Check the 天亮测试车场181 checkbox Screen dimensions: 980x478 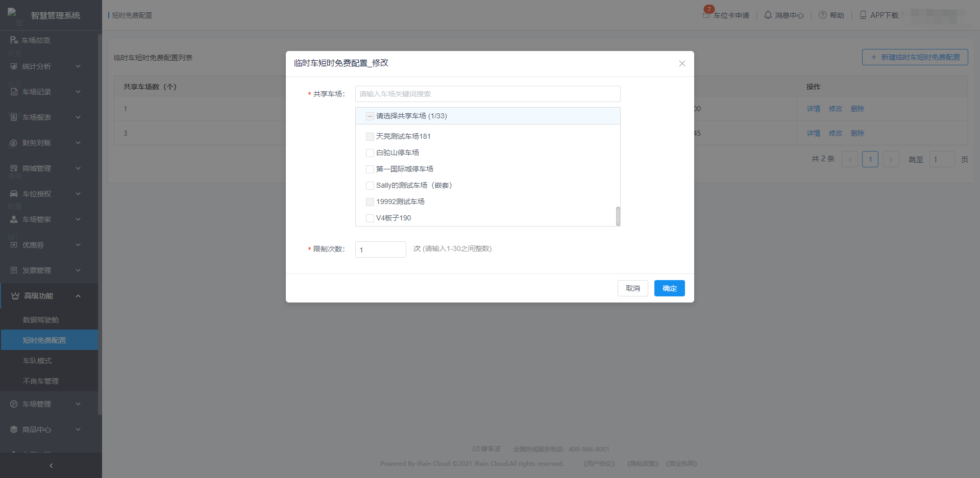click(x=370, y=137)
